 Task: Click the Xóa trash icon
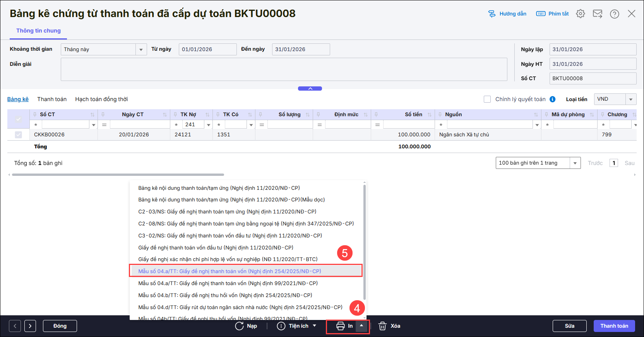tap(382, 326)
